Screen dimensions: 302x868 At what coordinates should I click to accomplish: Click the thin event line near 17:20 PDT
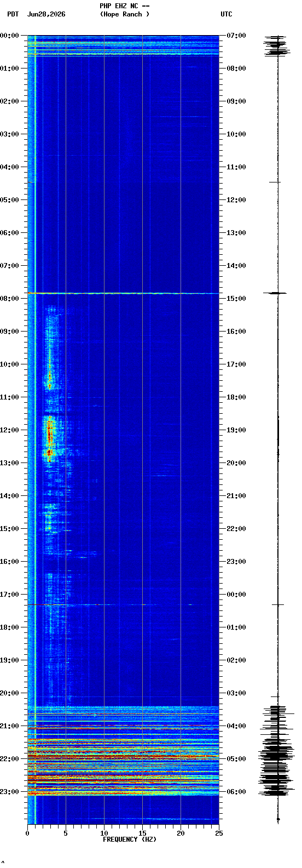pos(123,604)
